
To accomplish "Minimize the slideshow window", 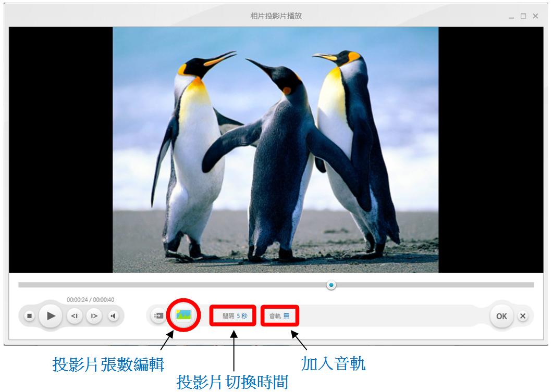I will coord(511,17).
